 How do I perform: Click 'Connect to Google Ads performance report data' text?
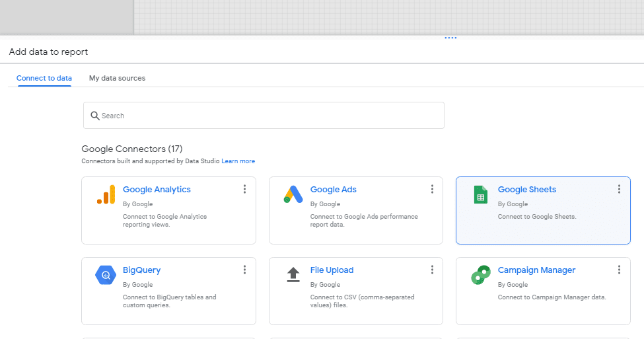coord(364,220)
